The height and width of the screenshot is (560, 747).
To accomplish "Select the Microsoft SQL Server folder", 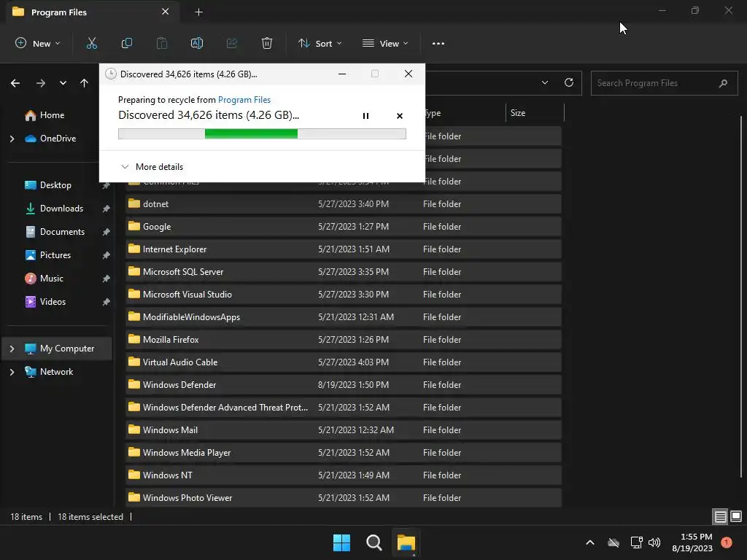I will tap(343, 272).
